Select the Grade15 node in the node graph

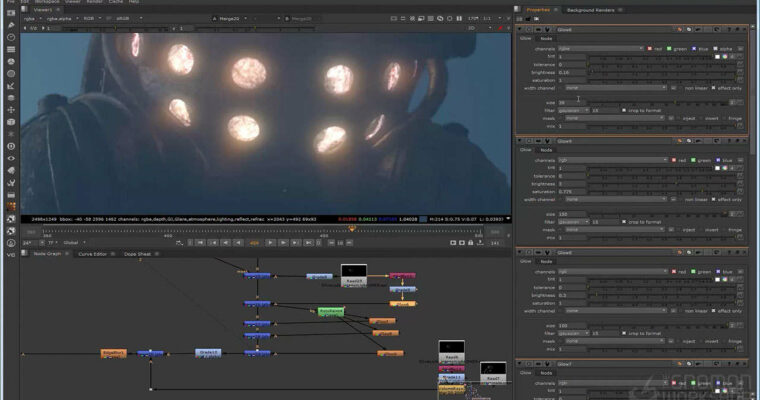[208, 353]
